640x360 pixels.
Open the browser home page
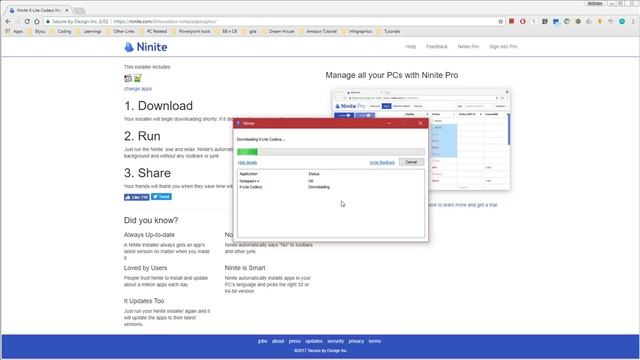[x=37, y=21]
